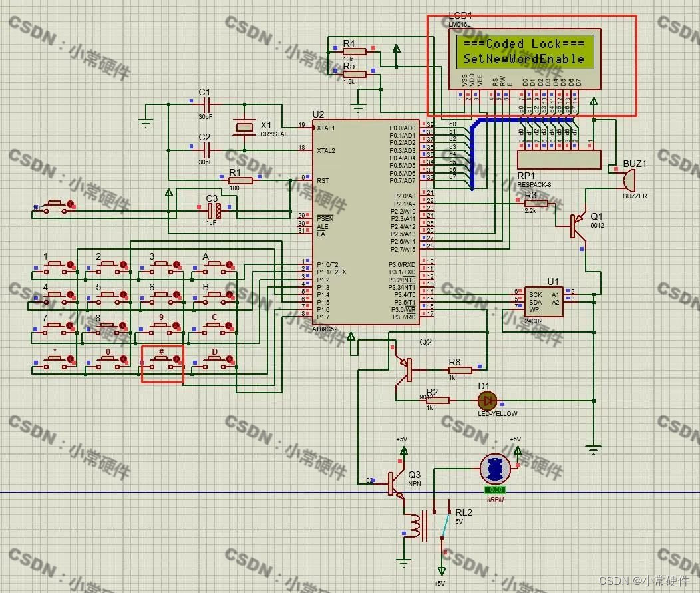Click the BUZZER label text

(635, 196)
